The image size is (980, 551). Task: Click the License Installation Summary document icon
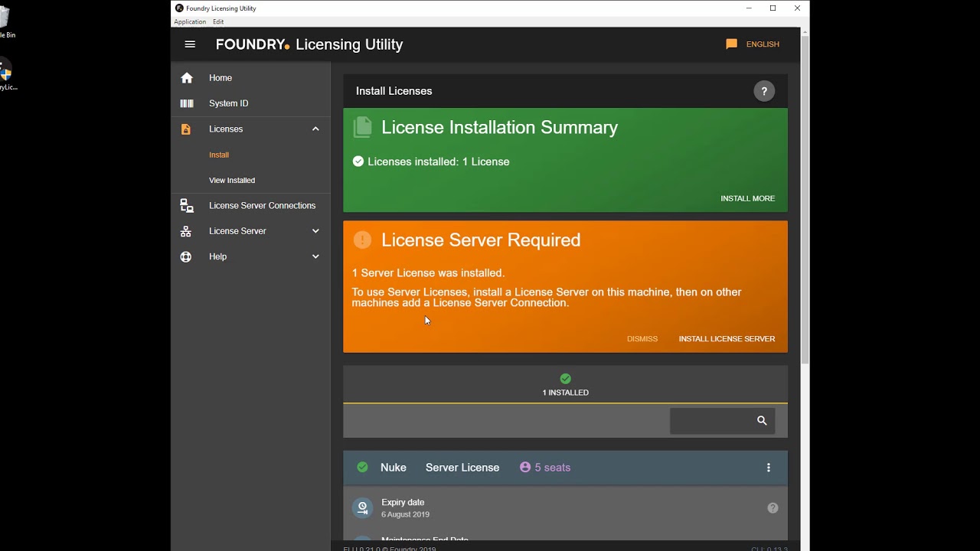click(x=362, y=127)
